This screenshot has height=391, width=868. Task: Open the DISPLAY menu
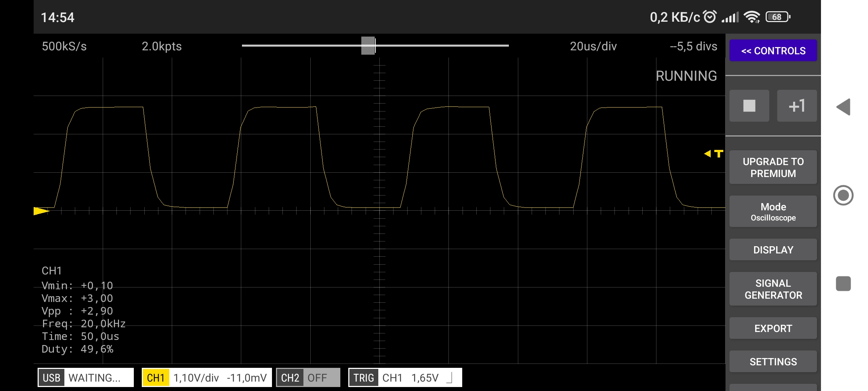coord(773,250)
